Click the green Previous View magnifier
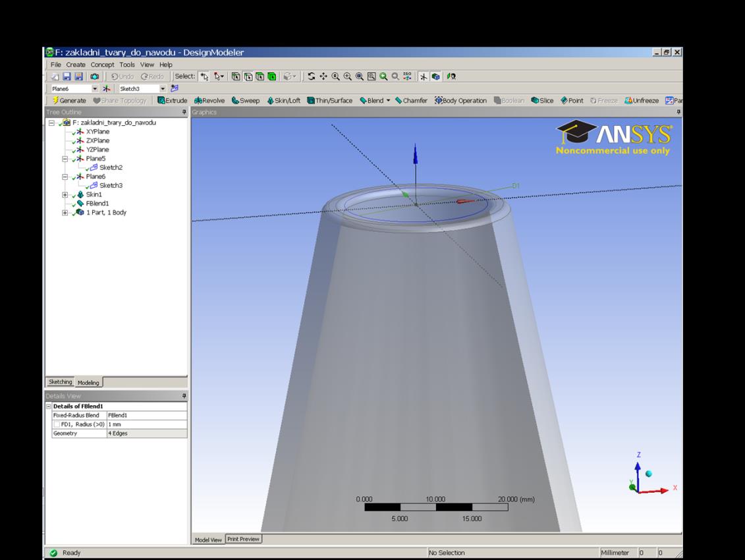Image resolution: width=745 pixels, height=560 pixels. (383, 76)
